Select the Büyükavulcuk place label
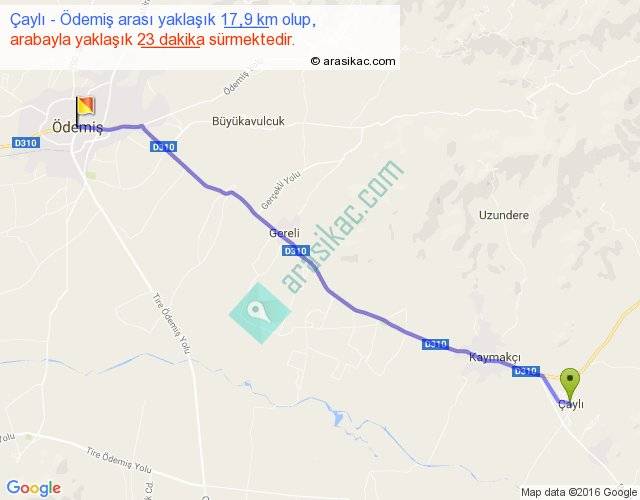 pyautogui.click(x=248, y=121)
